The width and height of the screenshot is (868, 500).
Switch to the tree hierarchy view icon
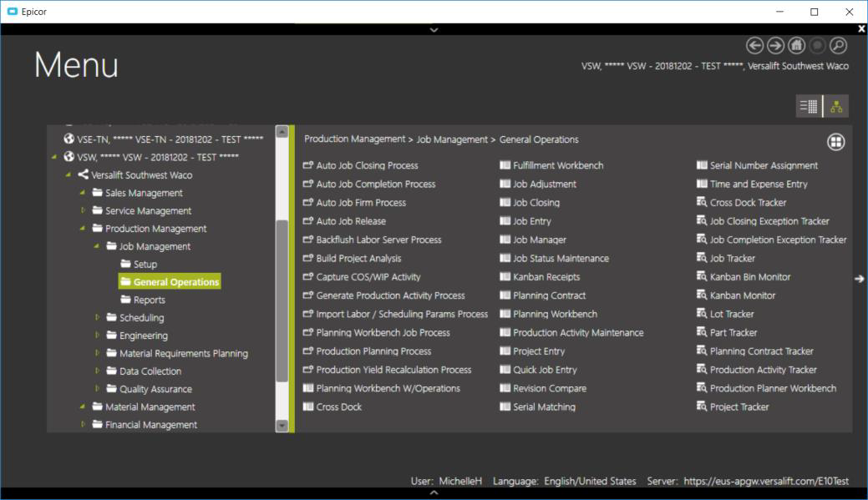[x=836, y=106]
